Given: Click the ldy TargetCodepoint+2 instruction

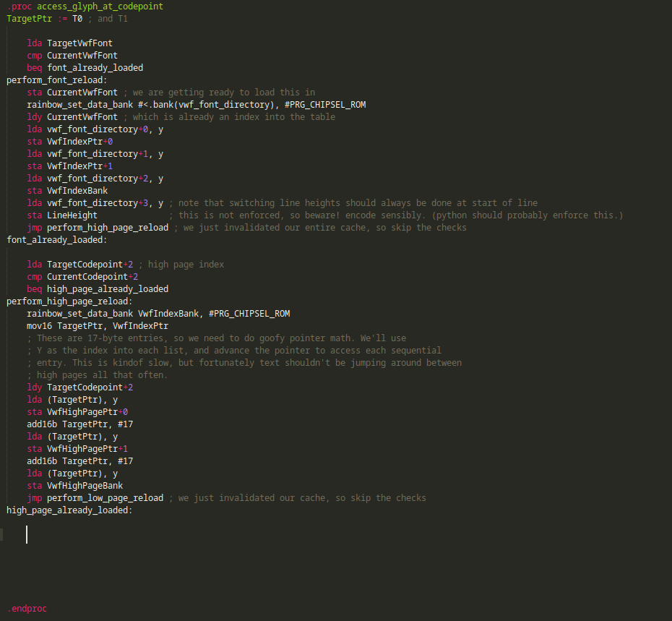Looking at the screenshot, I should point(79,387).
